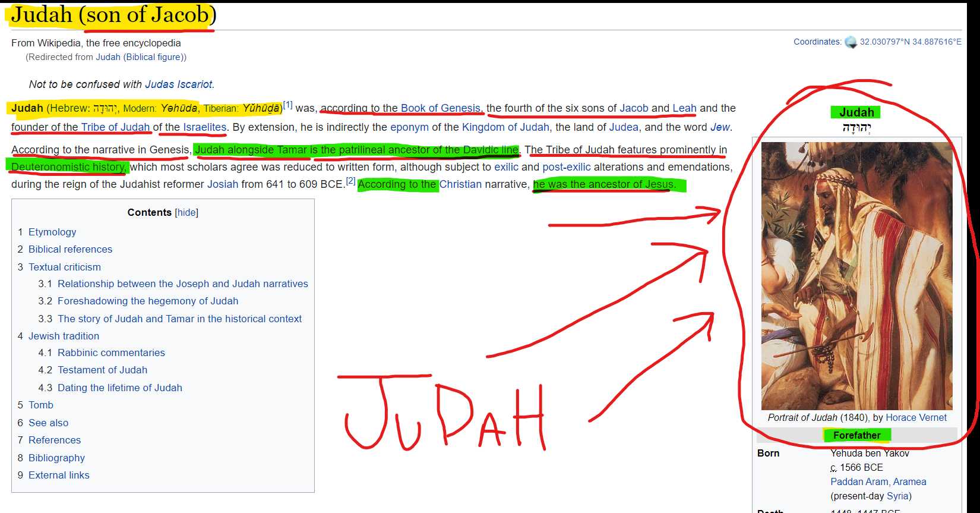Jump to References section
Viewport: 980px width, 513px height.
point(55,440)
